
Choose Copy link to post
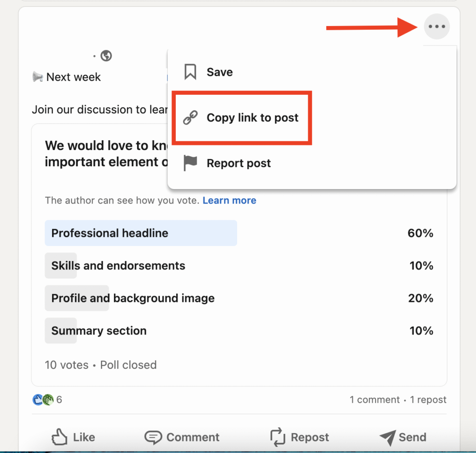pos(252,118)
